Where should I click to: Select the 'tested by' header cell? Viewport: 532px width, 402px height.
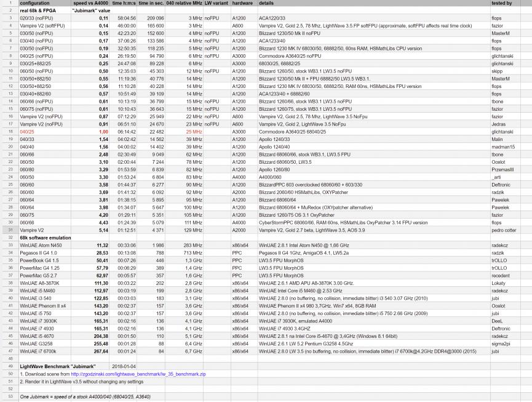coord(502,4)
